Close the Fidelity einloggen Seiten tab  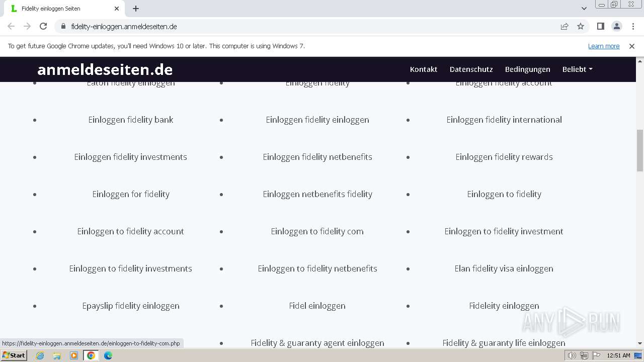click(x=117, y=9)
